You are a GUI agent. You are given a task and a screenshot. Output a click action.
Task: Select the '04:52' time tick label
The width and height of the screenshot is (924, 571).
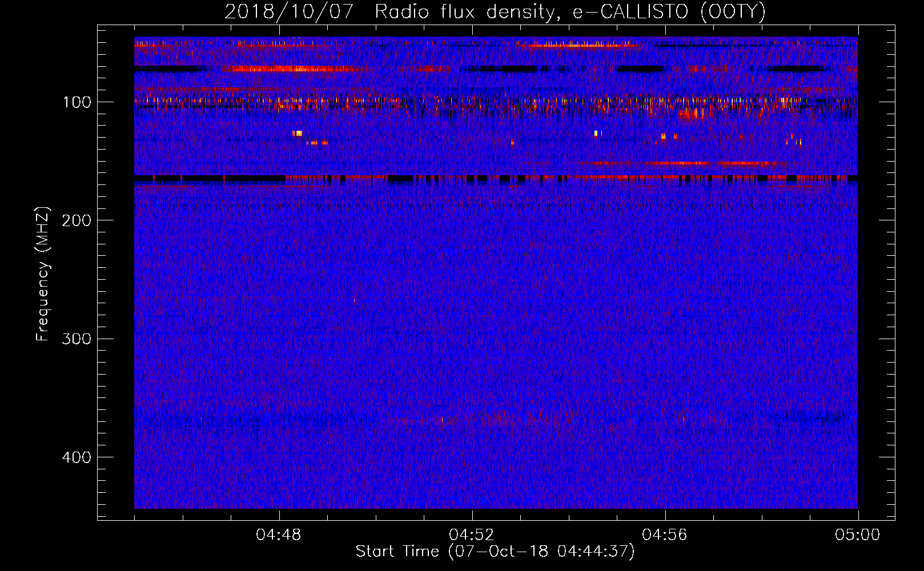click(x=472, y=535)
